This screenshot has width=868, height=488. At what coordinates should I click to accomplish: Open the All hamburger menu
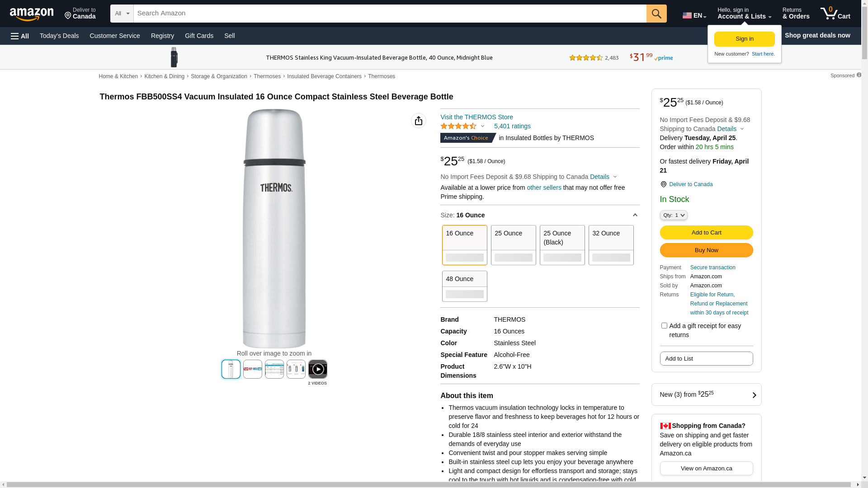[20, 36]
